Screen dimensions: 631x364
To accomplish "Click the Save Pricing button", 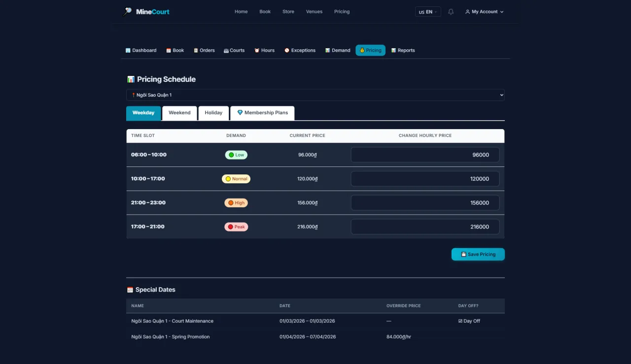I will coord(478,254).
